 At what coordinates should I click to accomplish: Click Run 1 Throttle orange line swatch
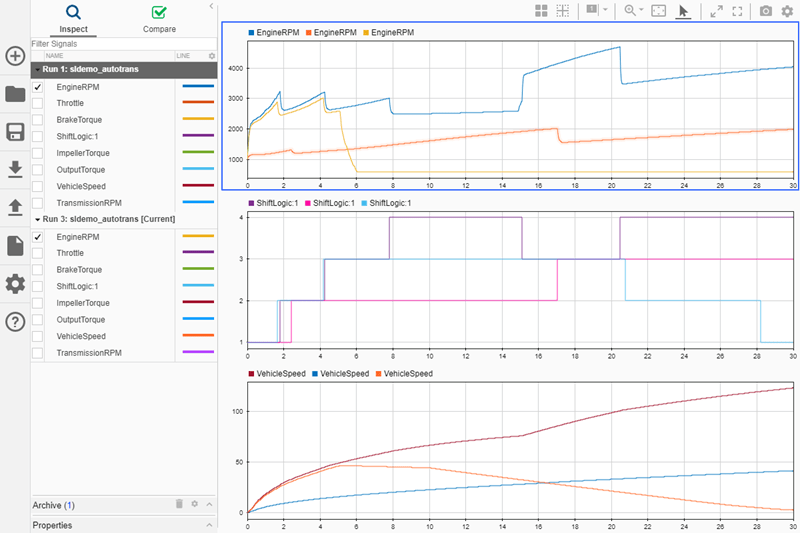click(198, 102)
